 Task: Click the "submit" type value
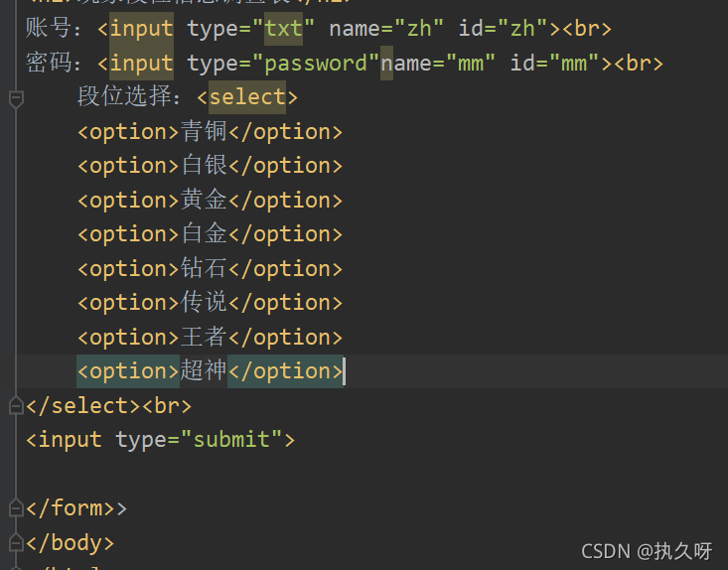pos(231,439)
